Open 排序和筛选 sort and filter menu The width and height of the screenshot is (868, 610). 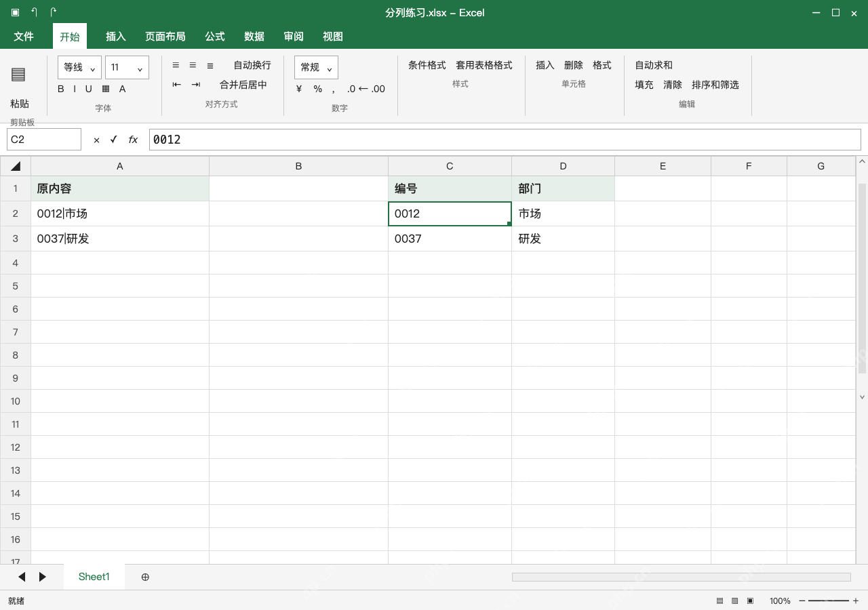(x=715, y=85)
